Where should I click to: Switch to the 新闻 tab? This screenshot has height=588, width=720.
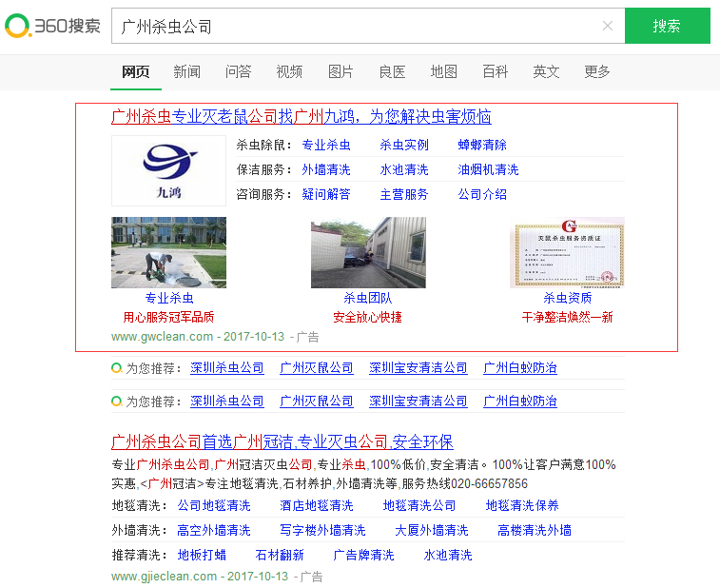[186, 72]
